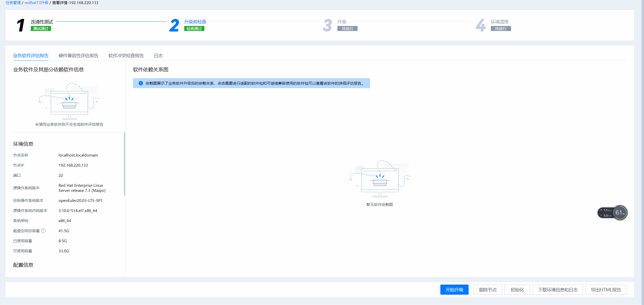This screenshot has height=305, width=644.
Task: Click the 目标操作系统版本 label
Action: 28,200
